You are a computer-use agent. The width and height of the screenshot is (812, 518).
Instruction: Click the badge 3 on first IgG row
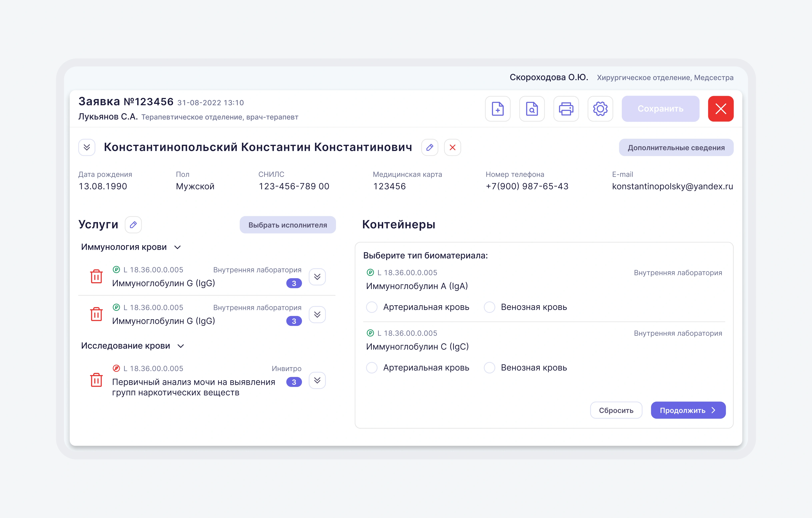tap(294, 283)
